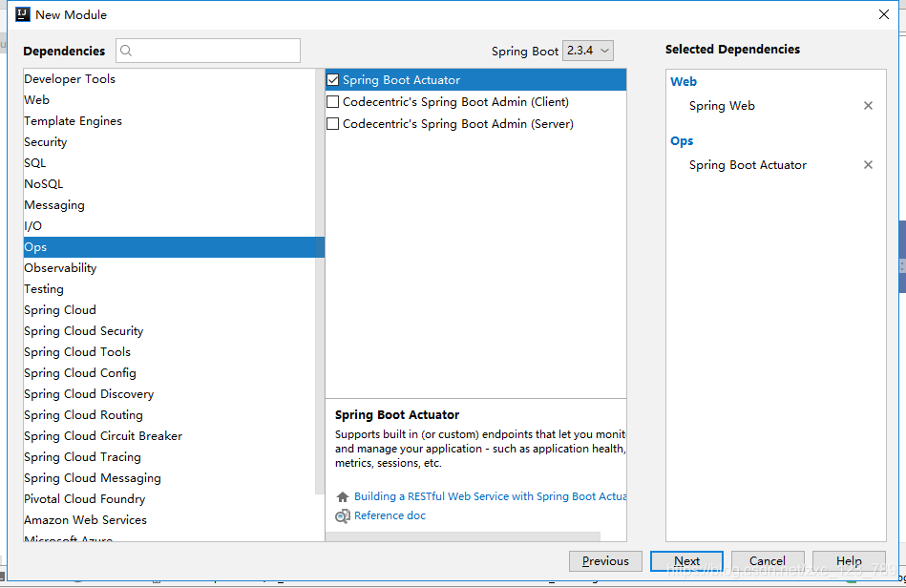Remove Spring Boot Actuator from selected dependencies
This screenshot has height=588, width=906.
pos(868,165)
